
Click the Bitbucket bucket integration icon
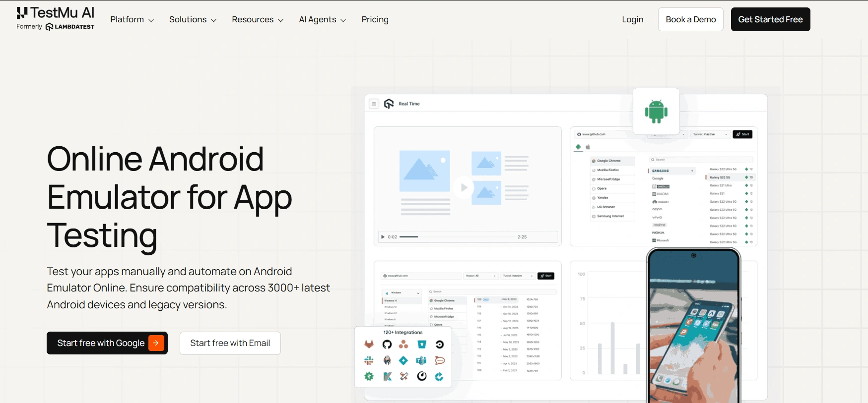(x=422, y=345)
